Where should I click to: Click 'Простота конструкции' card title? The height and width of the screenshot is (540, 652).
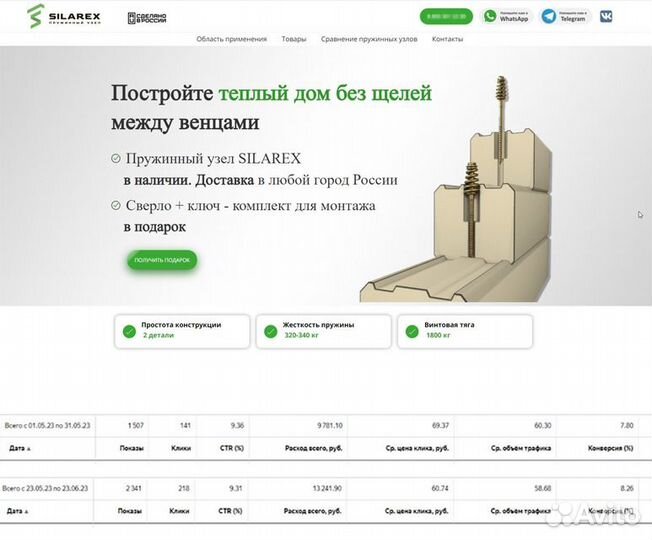[181, 325]
